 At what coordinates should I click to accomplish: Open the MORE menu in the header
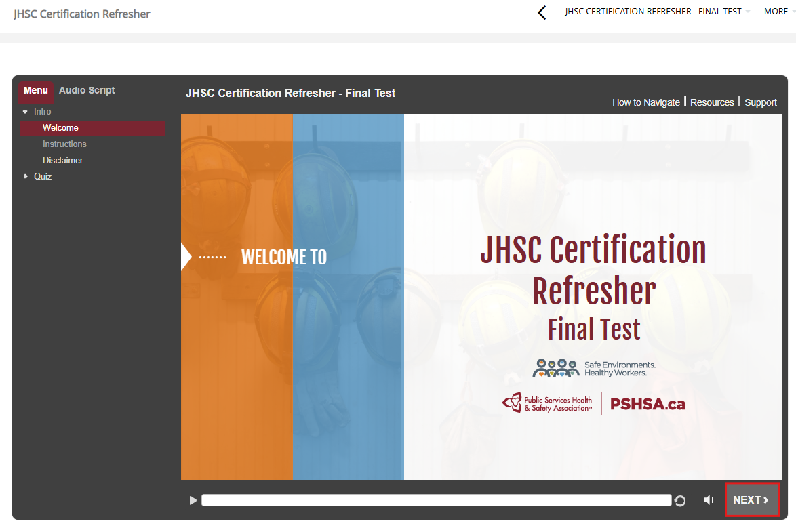779,11
